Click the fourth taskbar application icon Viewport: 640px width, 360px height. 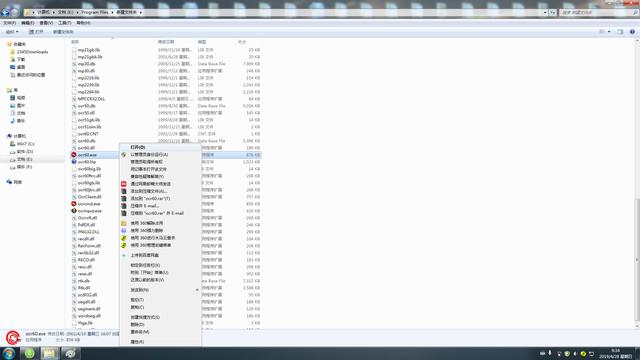70,353
